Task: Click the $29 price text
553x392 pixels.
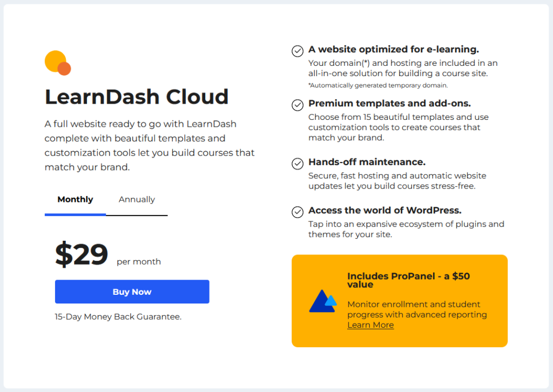Action: coord(82,255)
